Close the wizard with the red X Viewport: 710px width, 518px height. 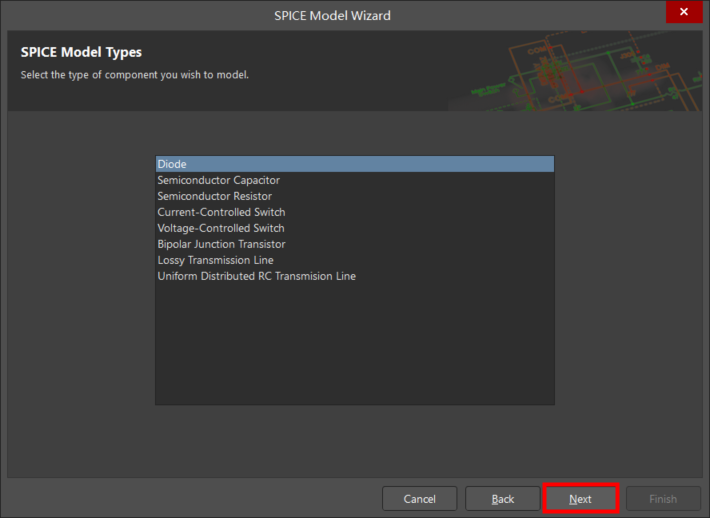[x=684, y=13]
